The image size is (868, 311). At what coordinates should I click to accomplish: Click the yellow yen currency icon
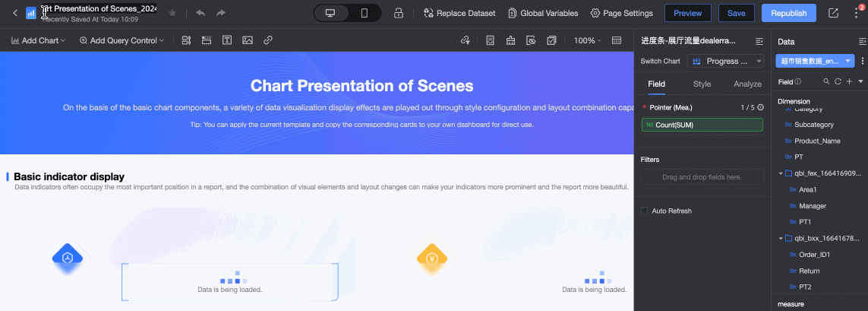tap(432, 259)
